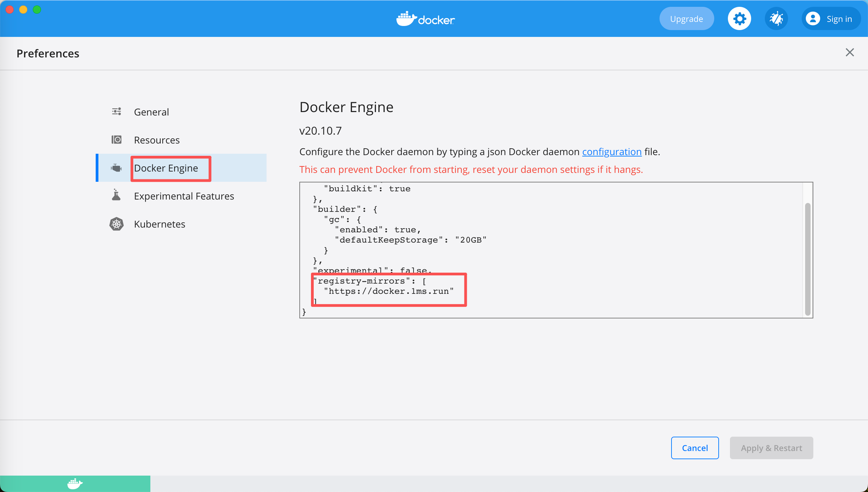Click the whale icon in status bar
Image resolution: width=868 pixels, height=492 pixels.
pyautogui.click(x=75, y=484)
